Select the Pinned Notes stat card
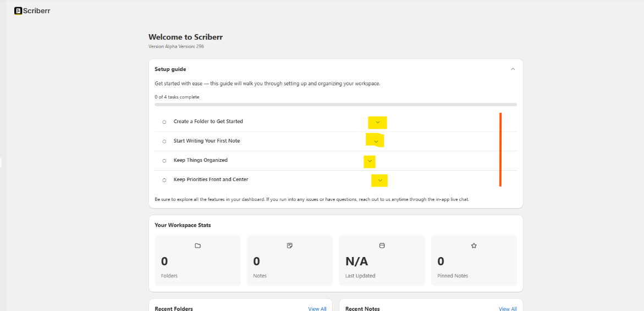Viewport: 644px width, 311px height. pos(474,260)
